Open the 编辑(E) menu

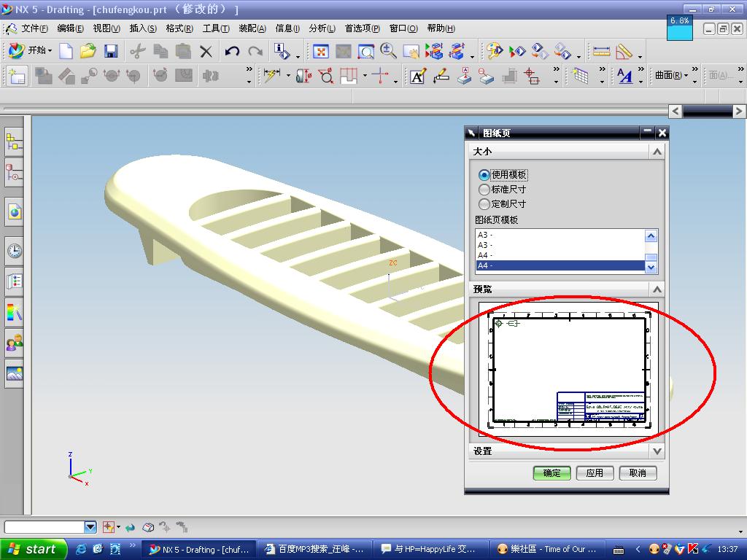(x=71, y=28)
